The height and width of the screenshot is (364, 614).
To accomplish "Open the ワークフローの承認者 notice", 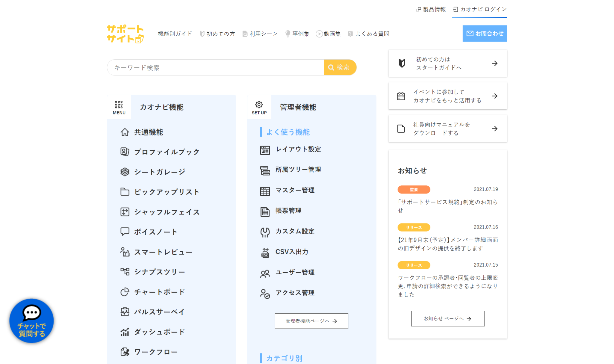I will [x=448, y=286].
